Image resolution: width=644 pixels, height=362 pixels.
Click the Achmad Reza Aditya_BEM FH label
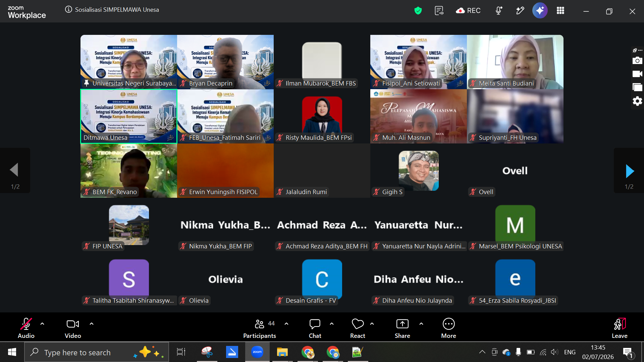click(327, 246)
